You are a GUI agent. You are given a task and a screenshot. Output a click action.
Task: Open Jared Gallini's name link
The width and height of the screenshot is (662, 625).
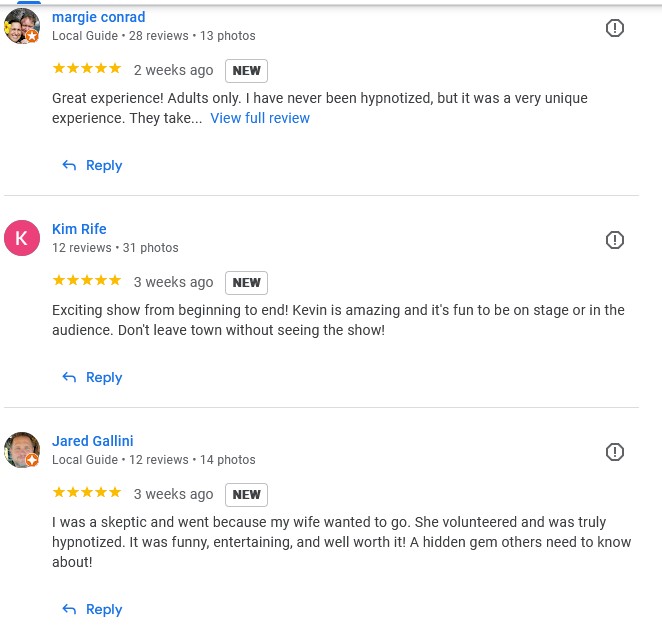(x=92, y=441)
